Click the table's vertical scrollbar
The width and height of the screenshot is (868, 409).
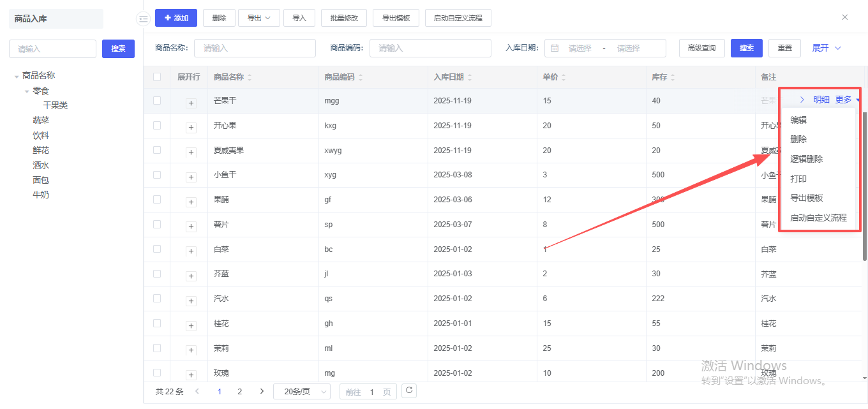[x=865, y=185]
